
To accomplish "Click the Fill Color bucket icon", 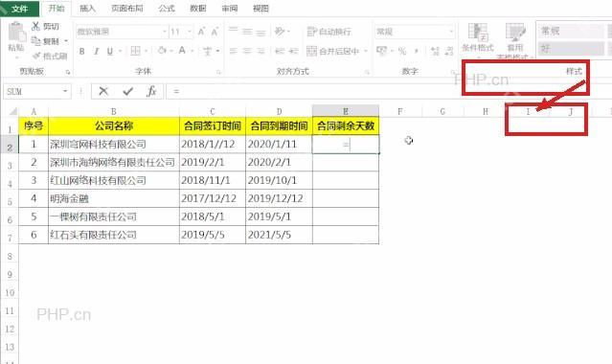I will click(162, 51).
